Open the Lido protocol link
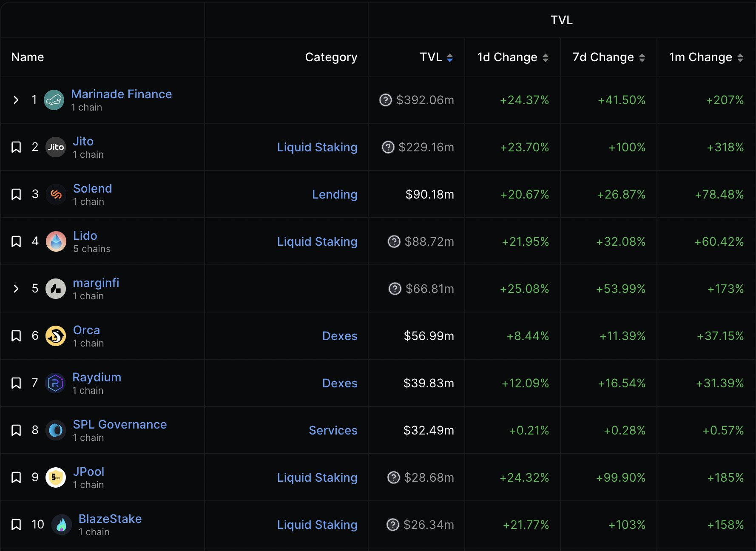The image size is (756, 551). tap(85, 236)
